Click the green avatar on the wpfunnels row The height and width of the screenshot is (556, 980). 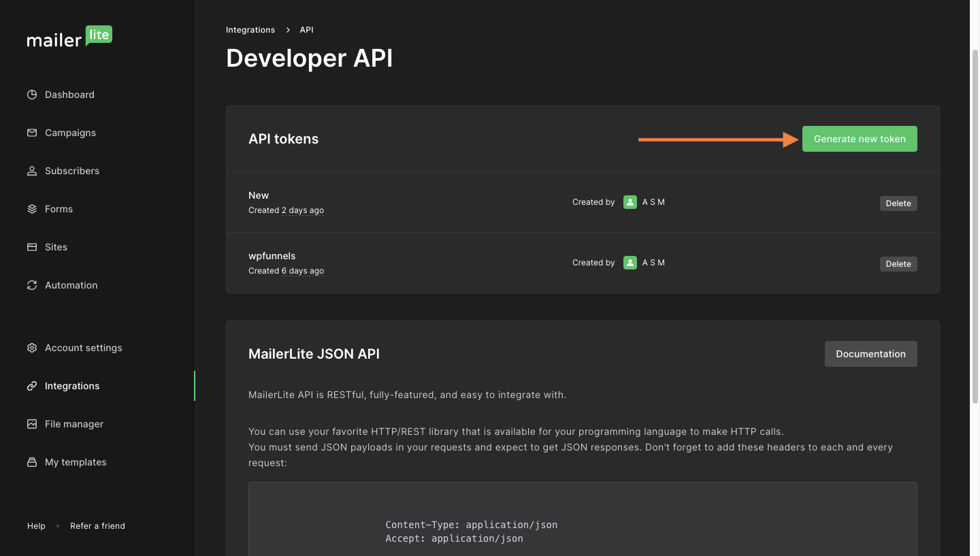click(x=630, y=263)
